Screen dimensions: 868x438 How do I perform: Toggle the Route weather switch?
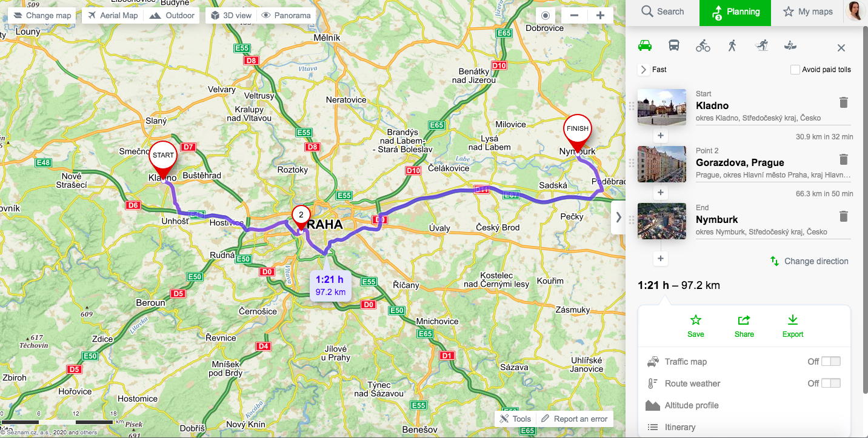pos(831,383)
